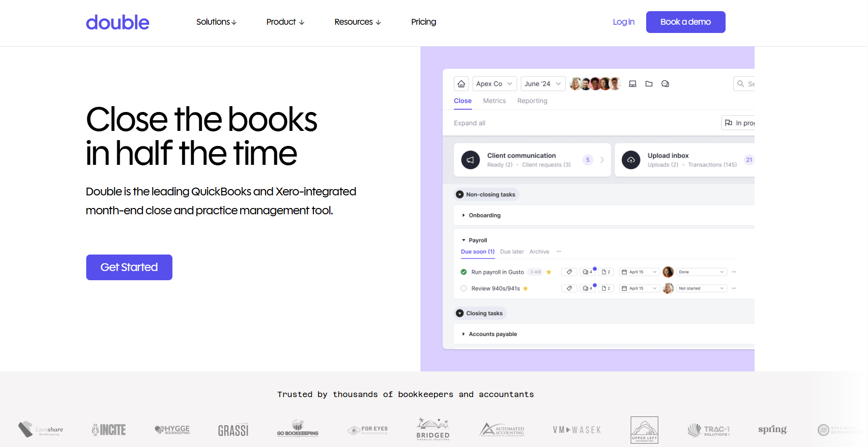The image size is (868, 447).
Task: Click the Book a demo button
Action: coord(686,22)
